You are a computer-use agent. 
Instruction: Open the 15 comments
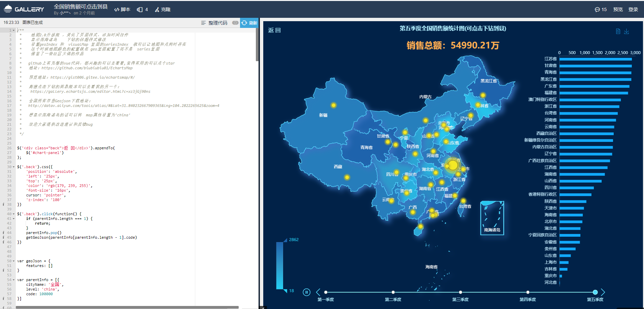coord(601,9)
